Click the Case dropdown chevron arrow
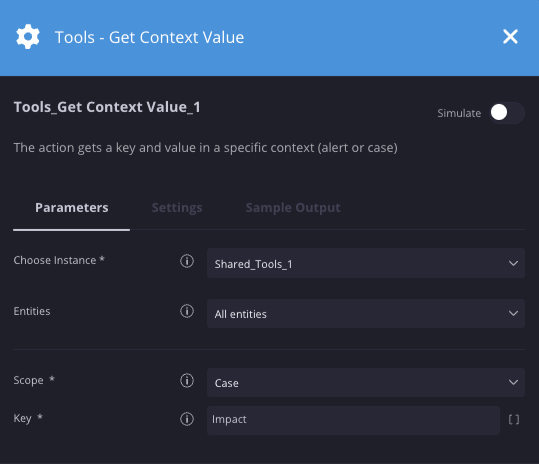 [x=514, y=383]
